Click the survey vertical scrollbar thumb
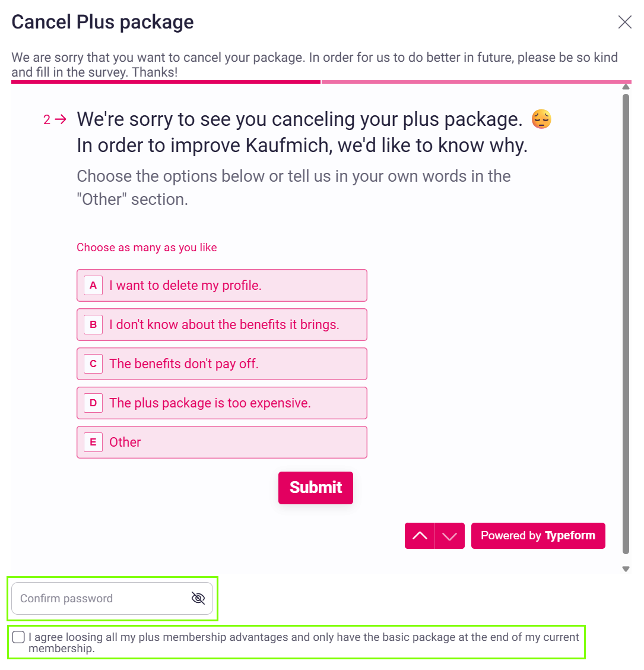Screen dimensions: 644x670 coord(626,324)
